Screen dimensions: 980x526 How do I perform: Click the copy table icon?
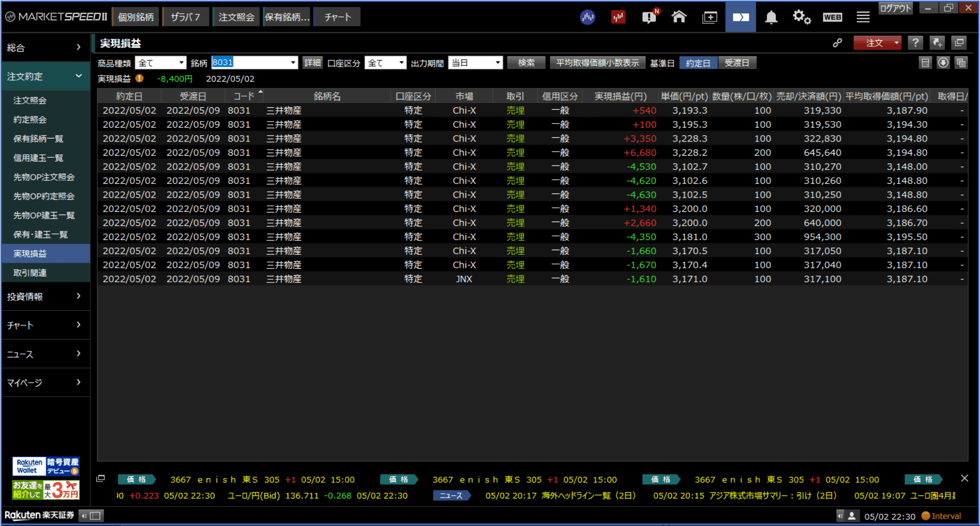[961, 63]
